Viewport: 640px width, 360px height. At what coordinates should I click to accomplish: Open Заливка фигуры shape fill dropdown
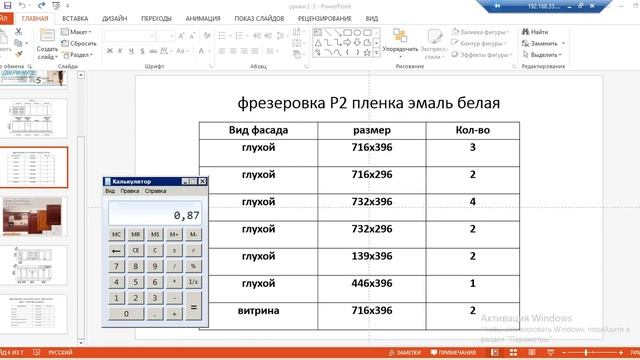tap(481, 32)
